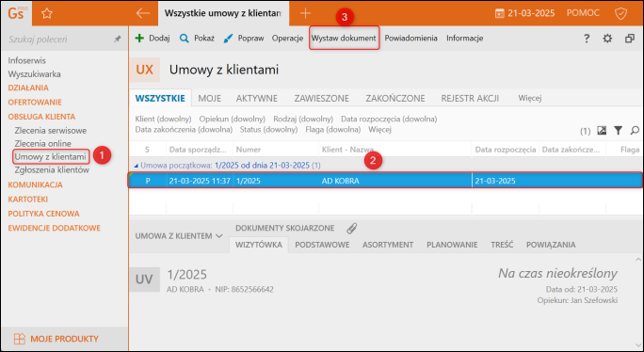
Task: Switch to the MOJE tab
Action: click(x=209, y=99)
